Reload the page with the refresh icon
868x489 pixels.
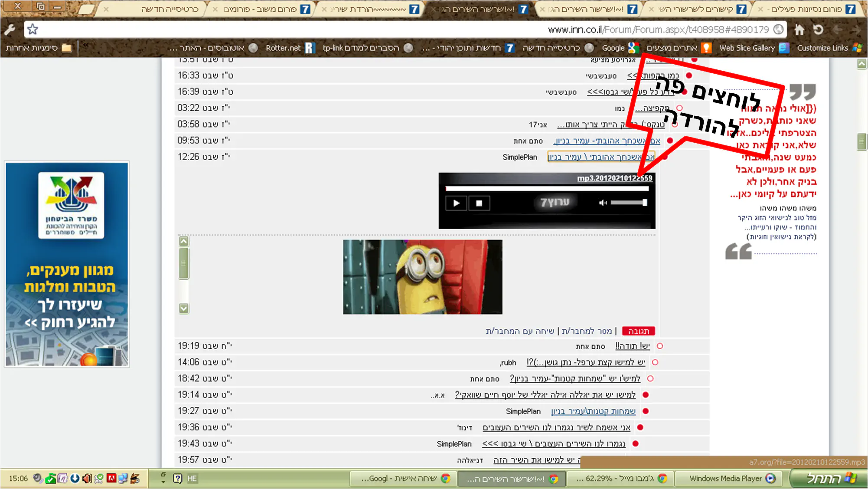point(818,30)
